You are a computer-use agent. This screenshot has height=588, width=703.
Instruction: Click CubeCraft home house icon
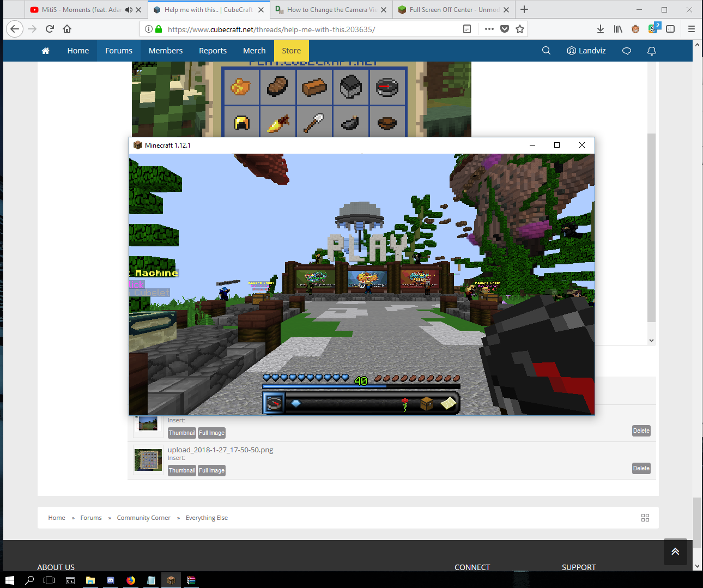46,51
